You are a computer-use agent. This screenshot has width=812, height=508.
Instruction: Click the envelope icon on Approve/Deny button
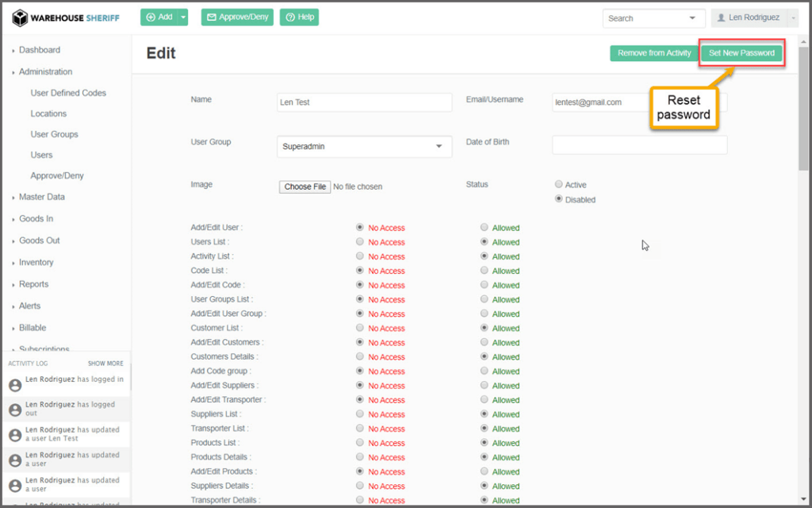tap(211, 17)
